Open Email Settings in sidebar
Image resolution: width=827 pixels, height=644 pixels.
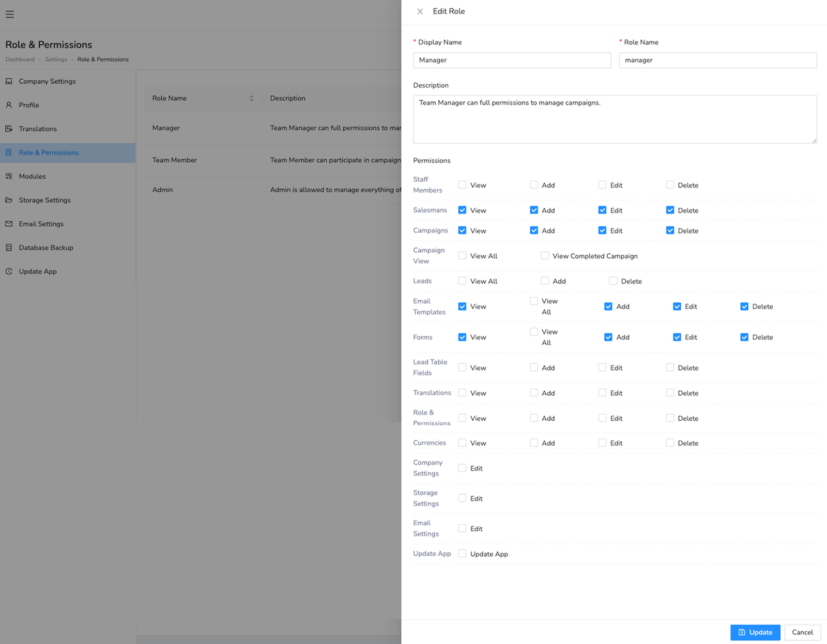68,224
